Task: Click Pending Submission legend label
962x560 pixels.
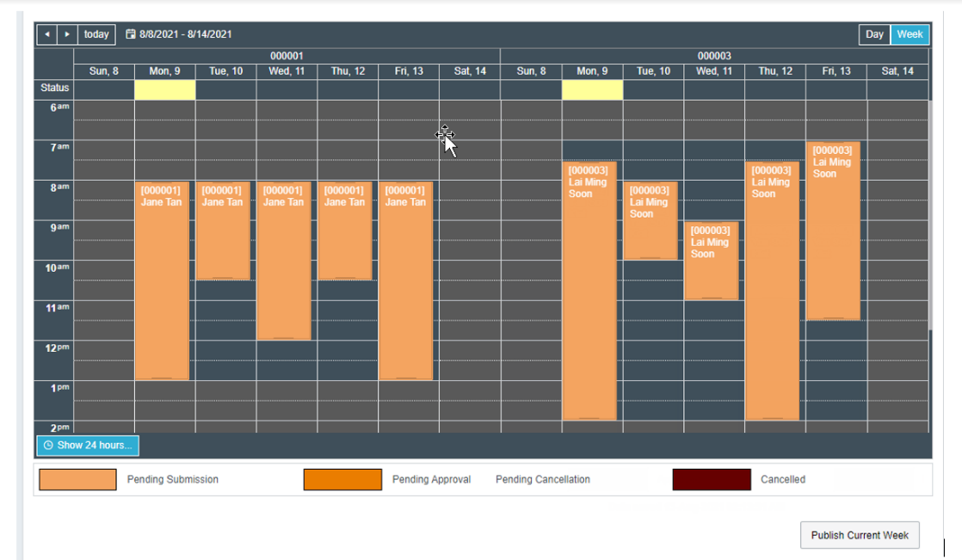Action: [x=172, y=480]
